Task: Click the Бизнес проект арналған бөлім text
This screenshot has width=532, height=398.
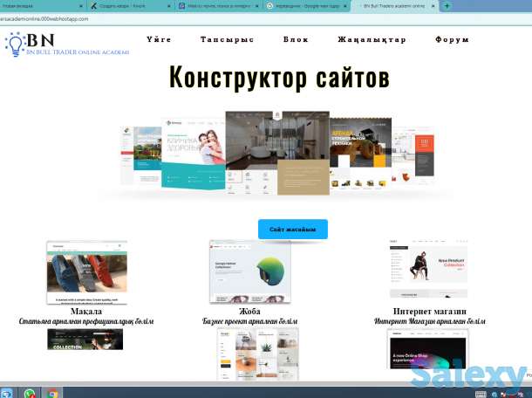Action: click(x=249, y=321)
